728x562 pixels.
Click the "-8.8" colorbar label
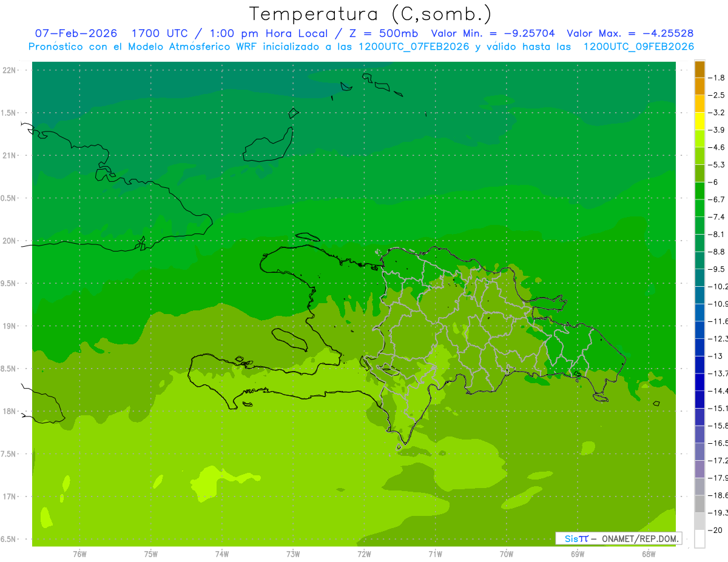coord(716,252)
